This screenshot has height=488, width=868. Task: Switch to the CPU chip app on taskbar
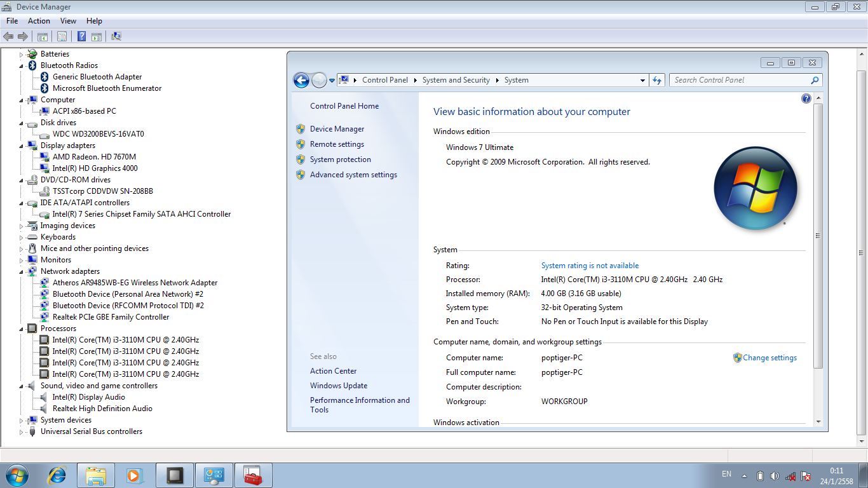coord(175,475)
